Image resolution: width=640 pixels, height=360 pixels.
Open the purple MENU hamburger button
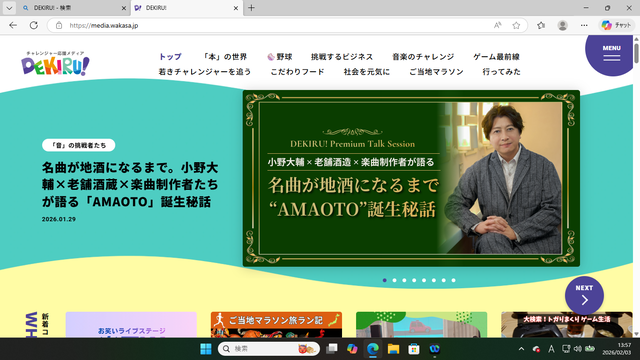coord(611,53)
